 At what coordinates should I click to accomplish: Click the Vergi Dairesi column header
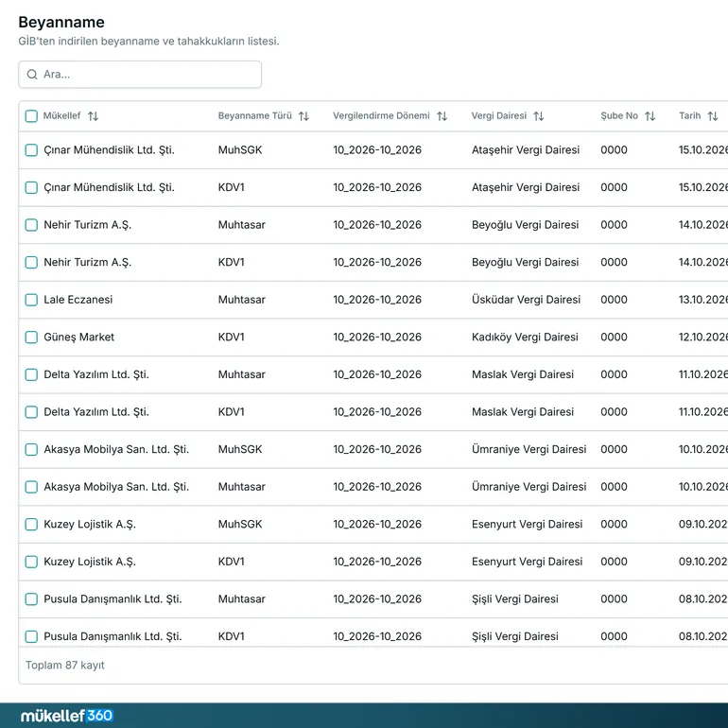[x=499, y=115]
